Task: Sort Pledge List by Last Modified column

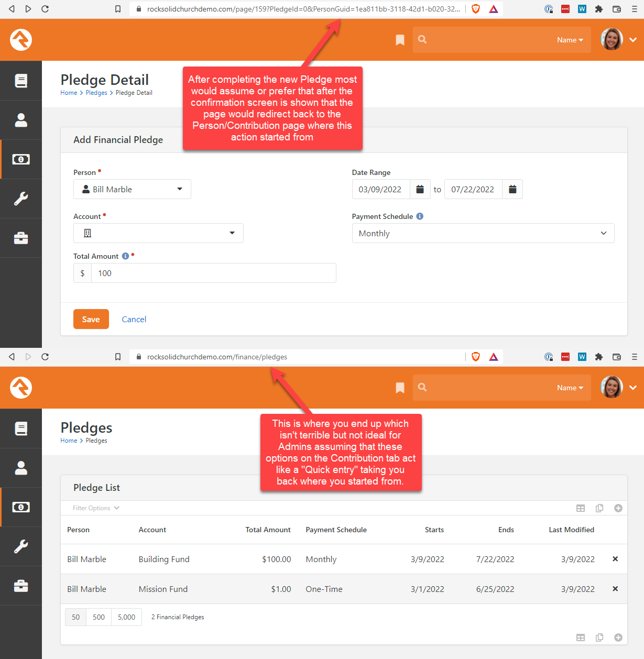Action: [572, 530]
